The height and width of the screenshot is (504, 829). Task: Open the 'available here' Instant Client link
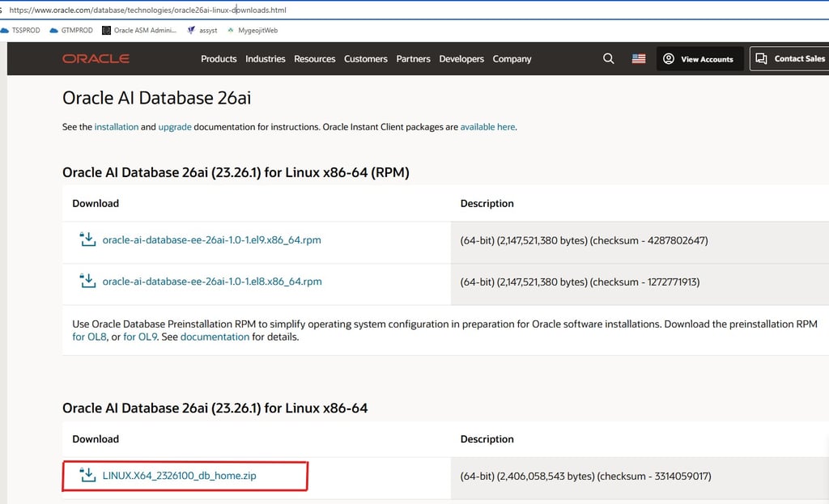click(x=487, y=127)
